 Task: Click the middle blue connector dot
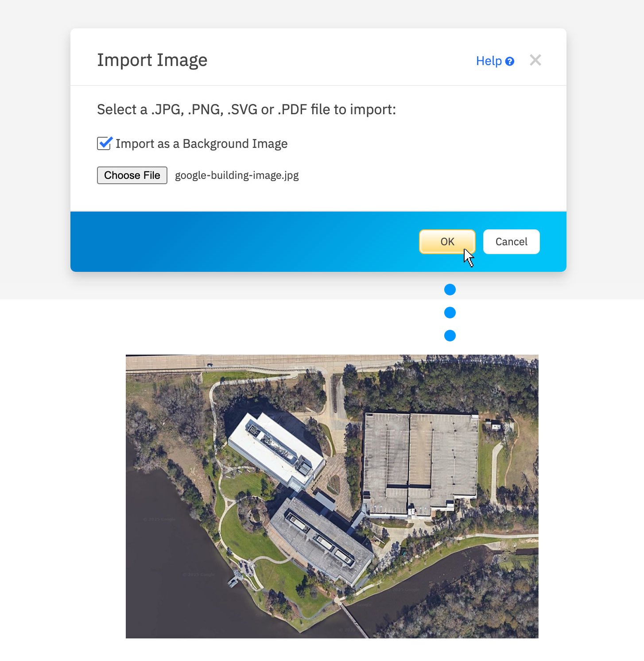pyautogui.click(x=450, y=313)
